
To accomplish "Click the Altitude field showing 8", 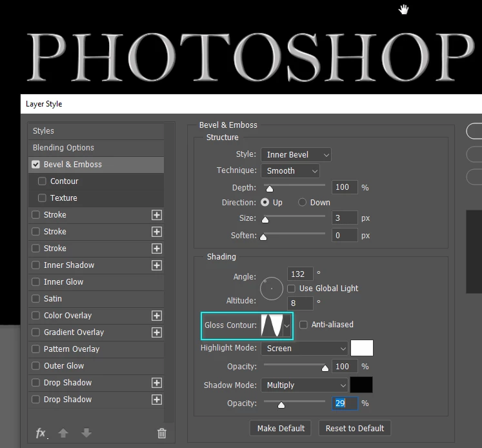I will coord(300,303).
